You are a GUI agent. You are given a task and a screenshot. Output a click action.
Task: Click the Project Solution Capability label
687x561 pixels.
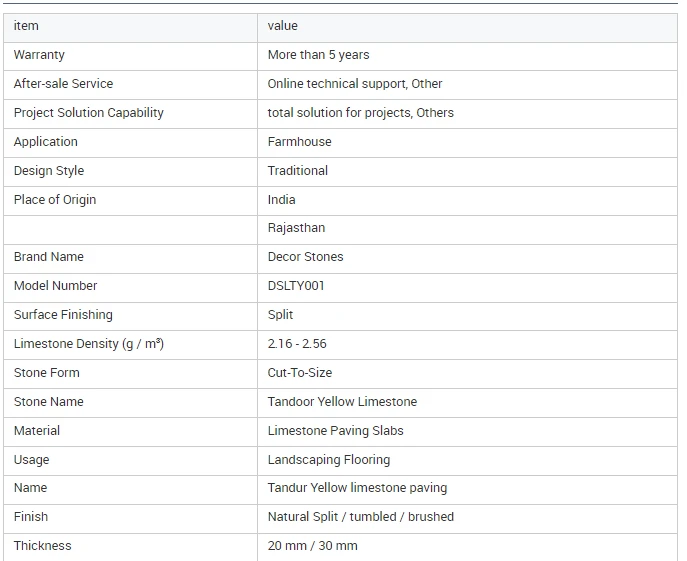pyautogui.click(x=89, y=113)
